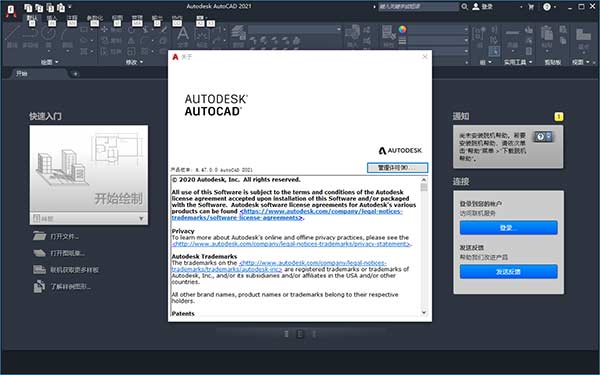Click the About text scrollbar up arrow
The height and width of the screenshot is (375, 600).
424,179
